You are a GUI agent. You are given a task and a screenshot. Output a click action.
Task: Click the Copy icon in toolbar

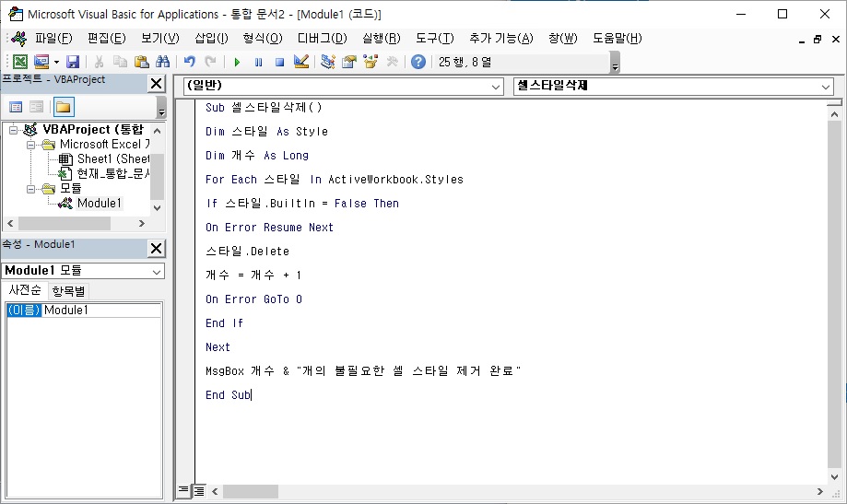(x=120, y=62)
